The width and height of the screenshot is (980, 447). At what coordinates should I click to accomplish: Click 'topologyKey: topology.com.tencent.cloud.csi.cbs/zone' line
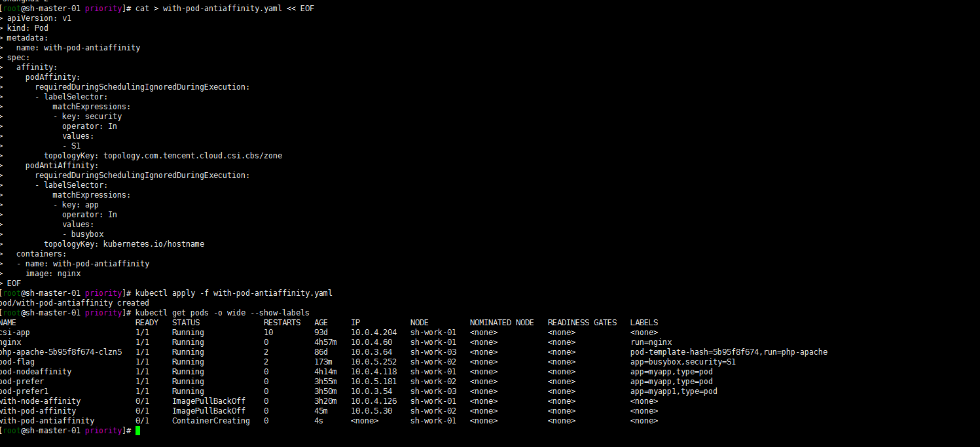coord(163,156)
